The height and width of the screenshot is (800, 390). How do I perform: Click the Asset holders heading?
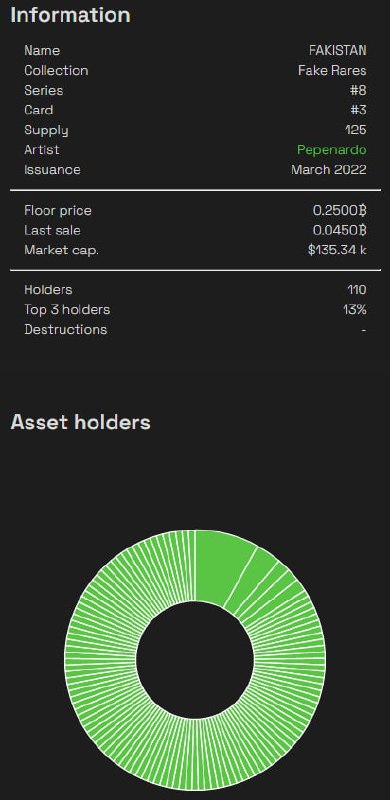coord(80,422)
